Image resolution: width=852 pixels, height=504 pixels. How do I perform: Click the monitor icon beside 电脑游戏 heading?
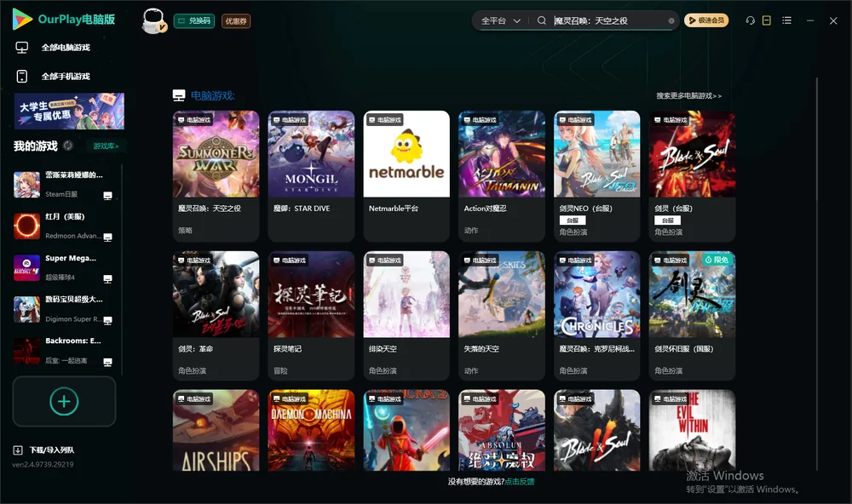tap(179, 95)
